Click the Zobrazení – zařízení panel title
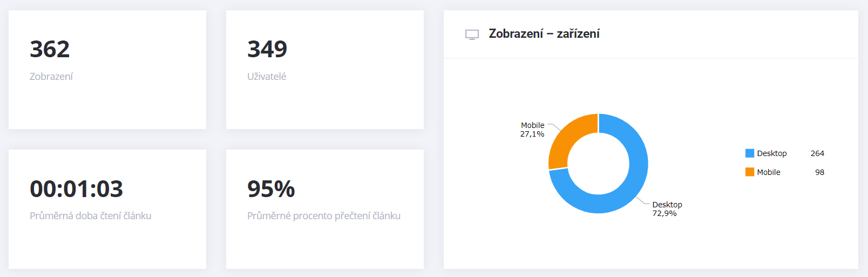This screenshot has width=868, height=277. pyautogui.click(x=544, y=33)
